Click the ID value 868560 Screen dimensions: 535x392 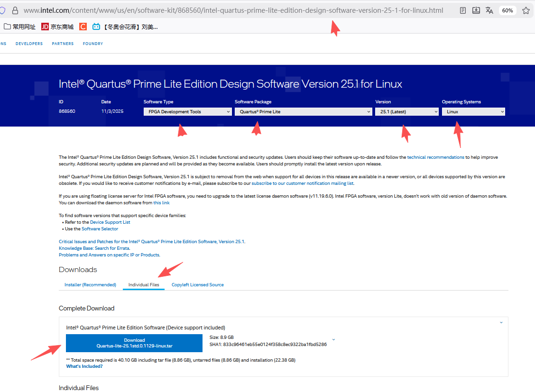(x=67, y=111)
